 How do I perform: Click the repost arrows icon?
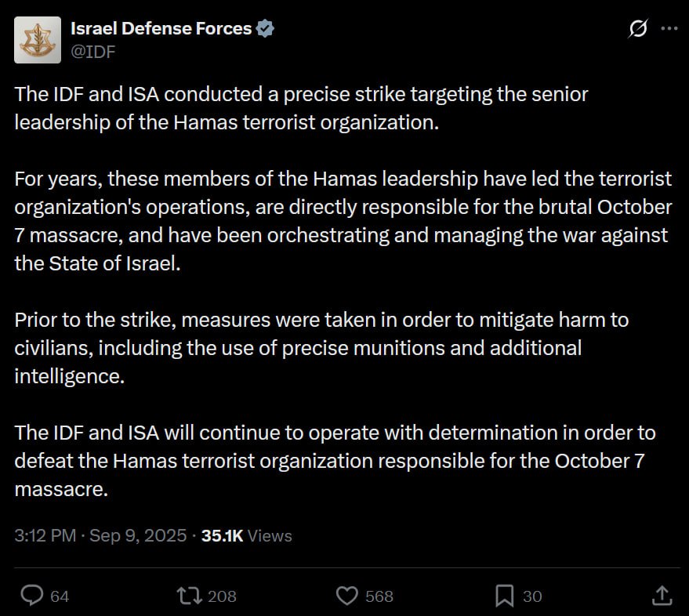190,596
